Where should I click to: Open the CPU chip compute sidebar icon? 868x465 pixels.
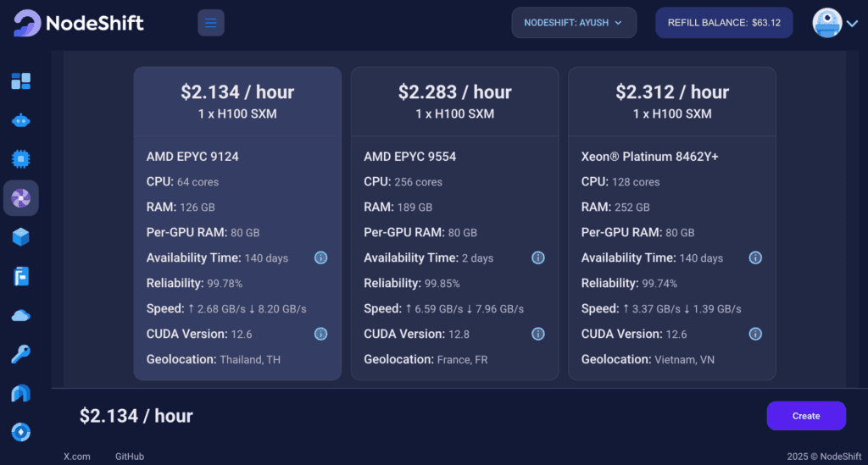[x=21, y=159]
